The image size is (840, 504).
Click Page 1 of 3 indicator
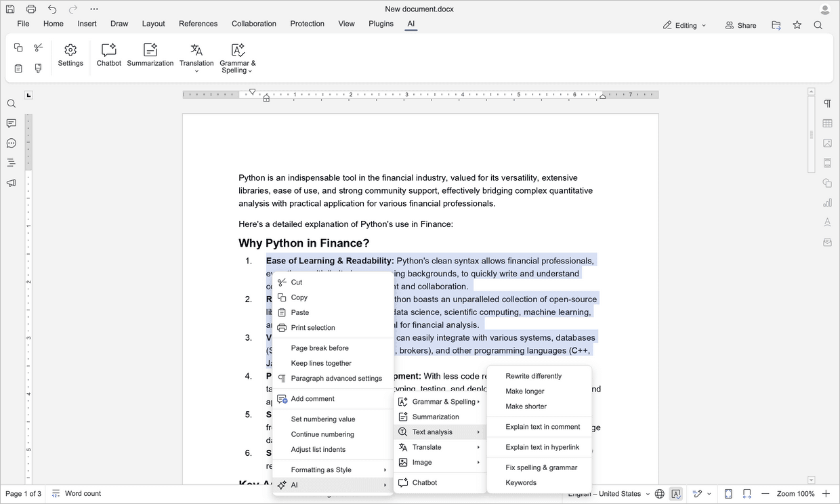24,494
